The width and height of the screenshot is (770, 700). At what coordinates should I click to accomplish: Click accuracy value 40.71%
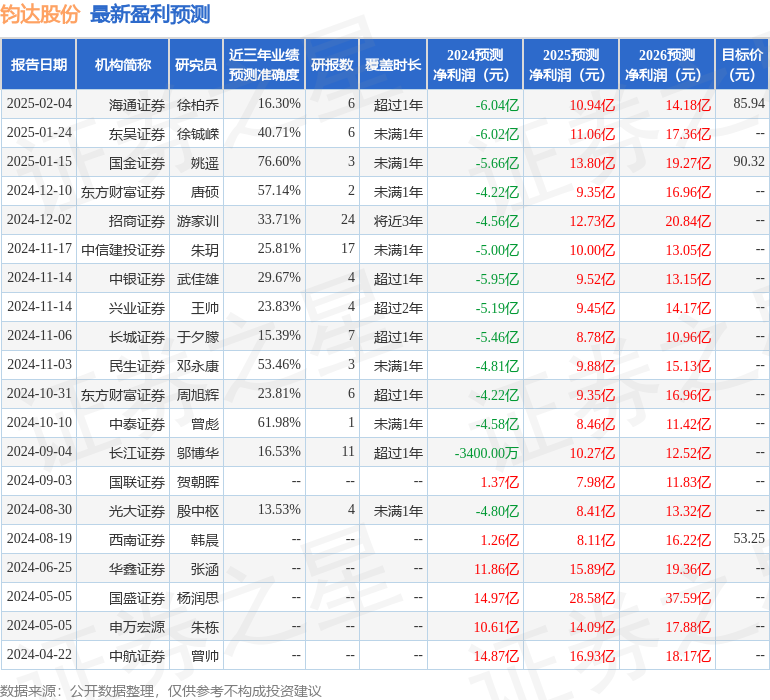[279, 133]
